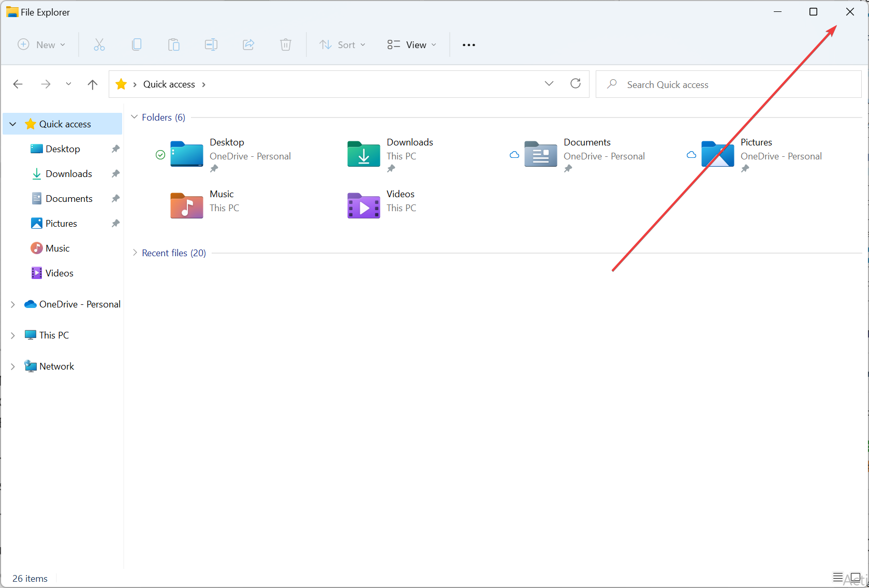Click the Quick access star in address bar
The image size is (869, 588).
click(122, 84)
